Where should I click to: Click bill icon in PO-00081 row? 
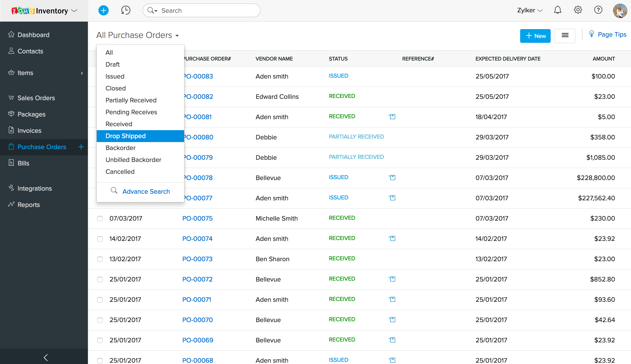tap(392, 117)
